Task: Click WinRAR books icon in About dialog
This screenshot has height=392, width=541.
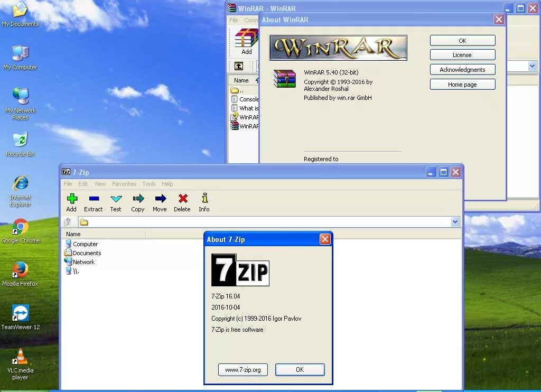Action: click(285, 79)
